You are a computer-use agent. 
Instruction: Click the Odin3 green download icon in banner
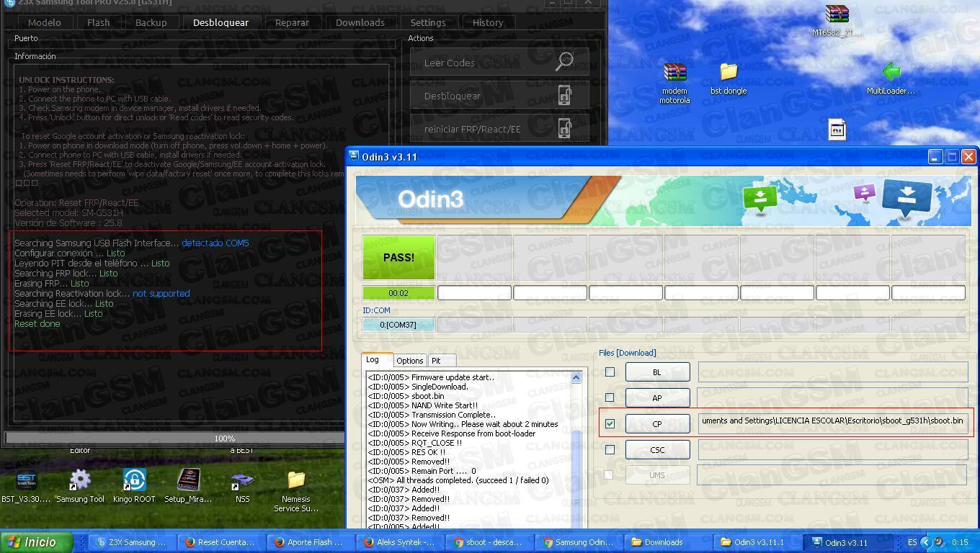pos(760,198)
